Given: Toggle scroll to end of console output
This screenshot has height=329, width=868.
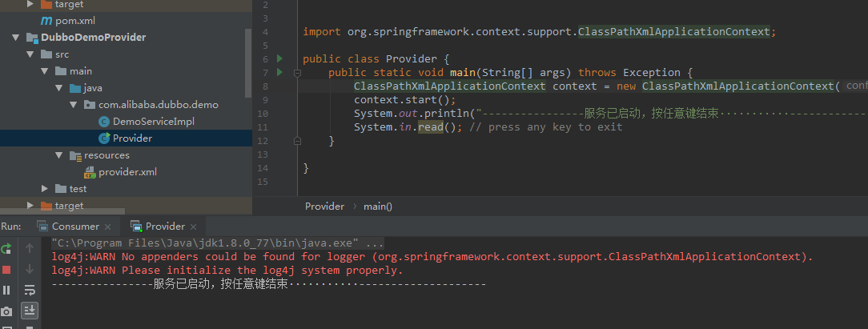Looking at the screenshot, I should click(30, 311).
